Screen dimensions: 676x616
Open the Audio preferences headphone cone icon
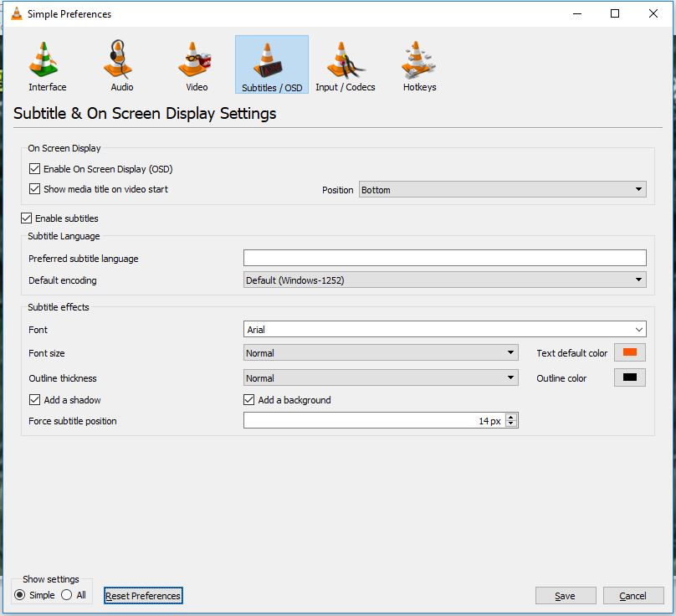pyautogui.click(x=118, y=59)
